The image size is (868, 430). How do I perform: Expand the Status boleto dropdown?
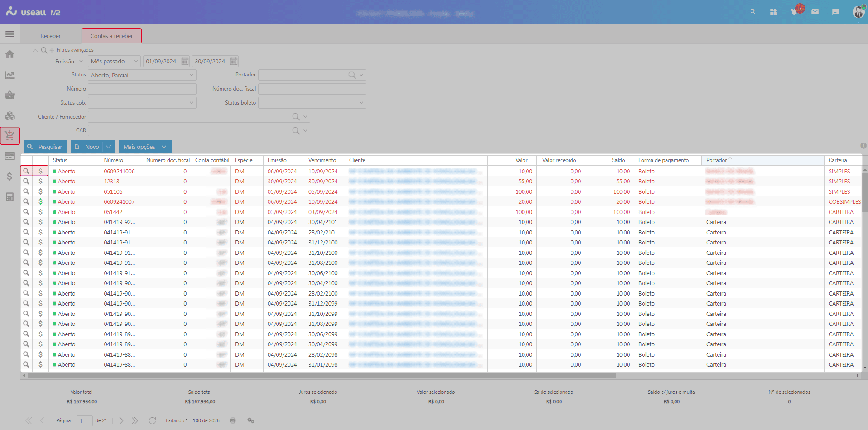[361, 103]
